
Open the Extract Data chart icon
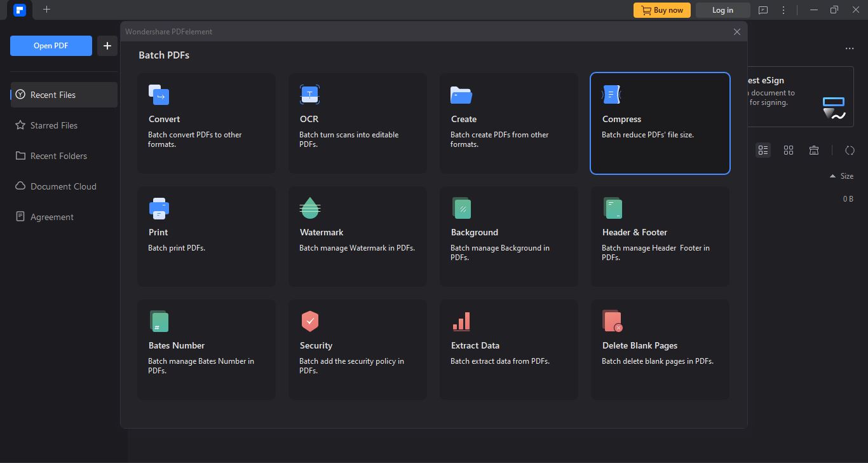tap(461, 322)
